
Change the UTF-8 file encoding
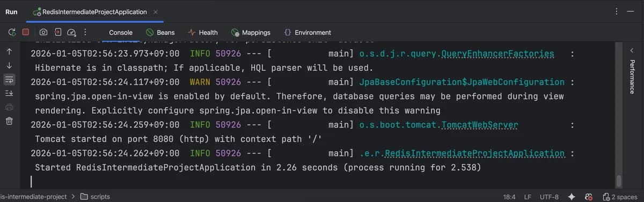549,197
